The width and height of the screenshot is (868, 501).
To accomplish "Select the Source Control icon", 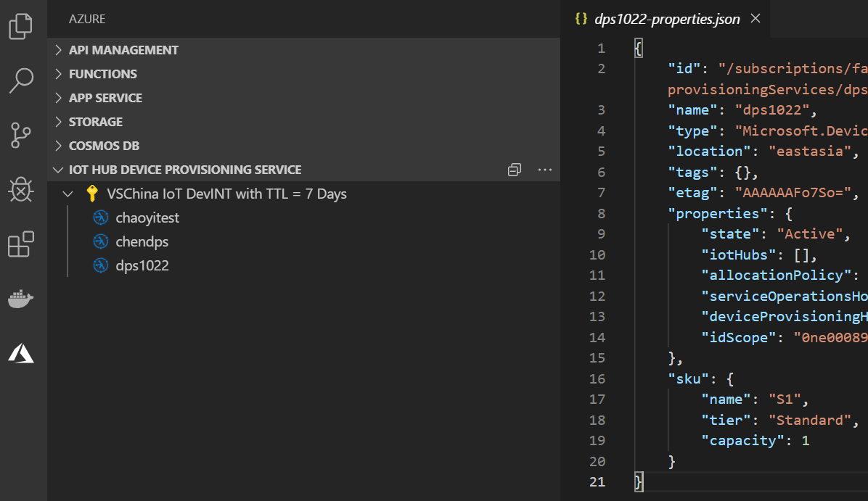I will click(x=21, y=135).
